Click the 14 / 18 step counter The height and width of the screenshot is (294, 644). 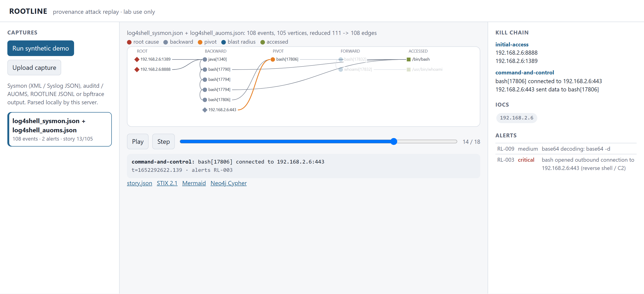click(x=471, y=142)
